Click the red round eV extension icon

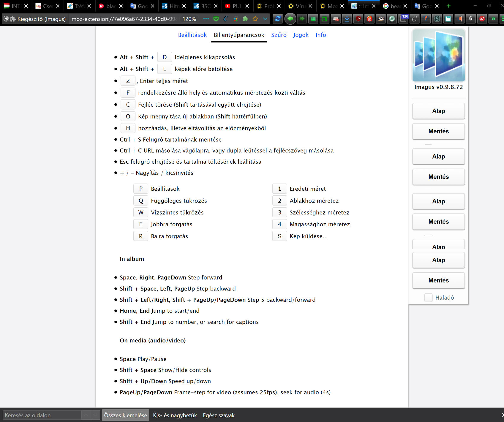[482, 19]
